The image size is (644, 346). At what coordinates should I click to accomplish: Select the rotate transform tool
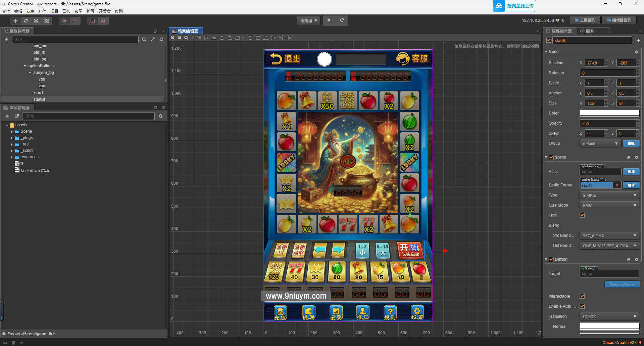tap(26, 21)
